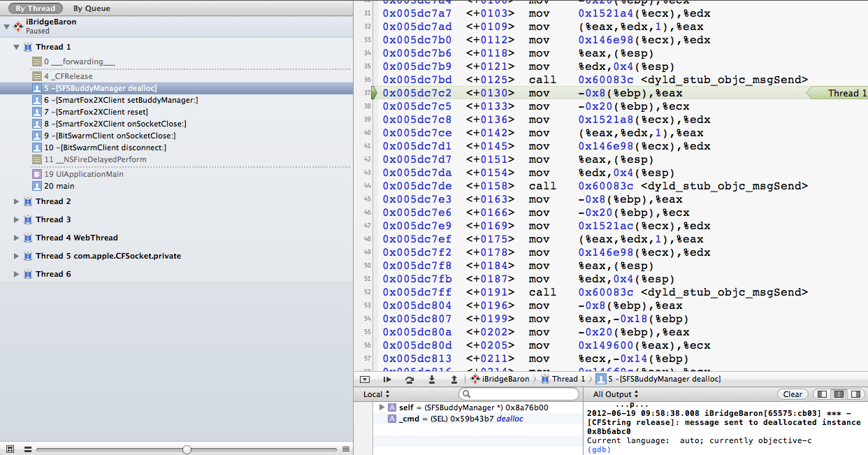Click the crashed-thread-only filter icon in navigator footer
This screenshot has width=868, height=455.
[x=10, y=449]
